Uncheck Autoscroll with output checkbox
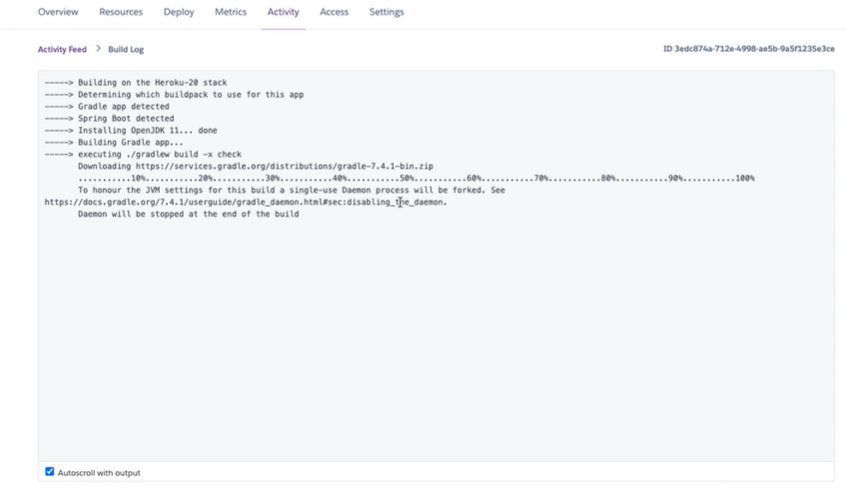 [x=50, y=472]
